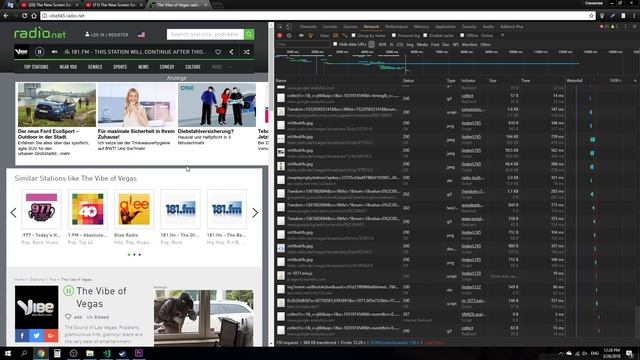Click the browser home button
The height and width of the screenshot is (360, 640).
[34, 16]
